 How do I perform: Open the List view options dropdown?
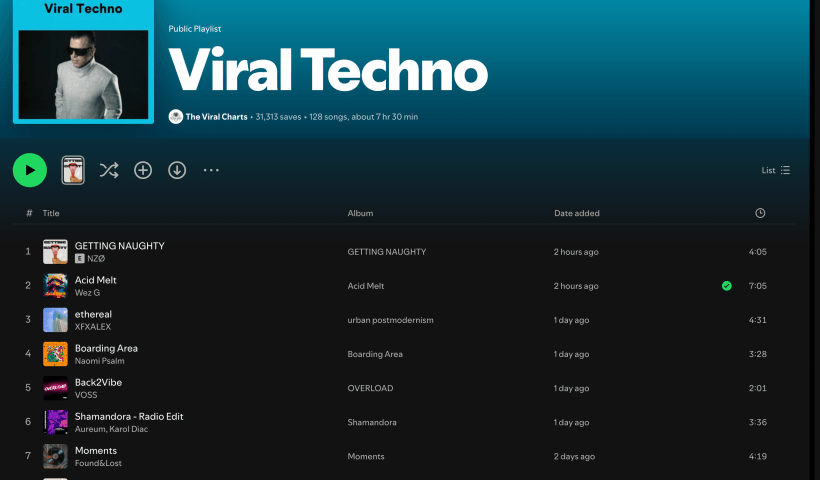pyautogui.click(x=776, y=170)
